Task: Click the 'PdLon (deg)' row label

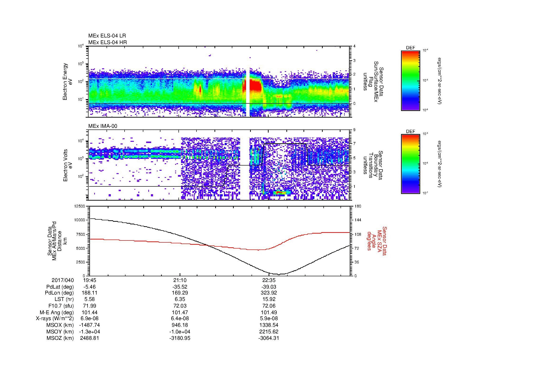Action: tap(59, 293)
